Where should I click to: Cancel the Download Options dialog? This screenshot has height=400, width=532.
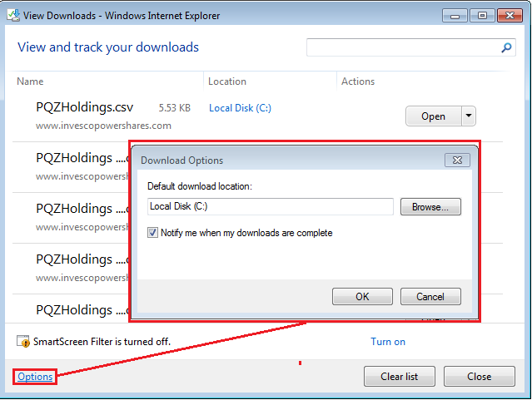(430, 296)
